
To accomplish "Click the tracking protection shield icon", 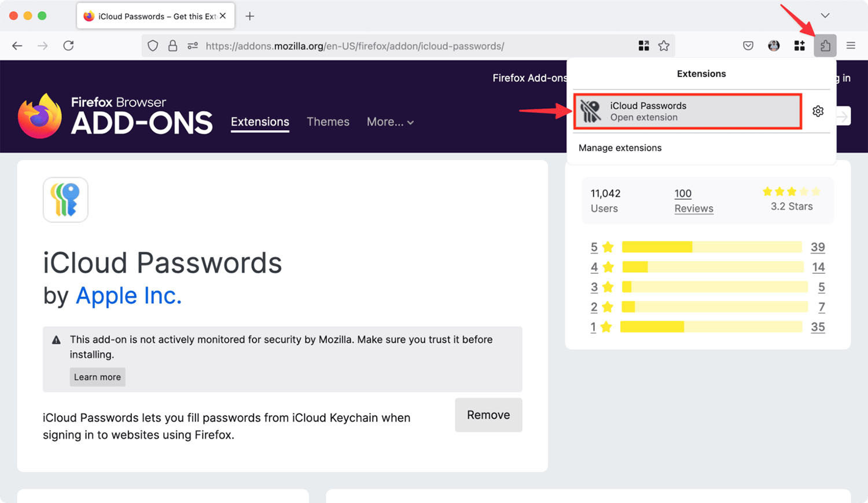I will [153, 46].
